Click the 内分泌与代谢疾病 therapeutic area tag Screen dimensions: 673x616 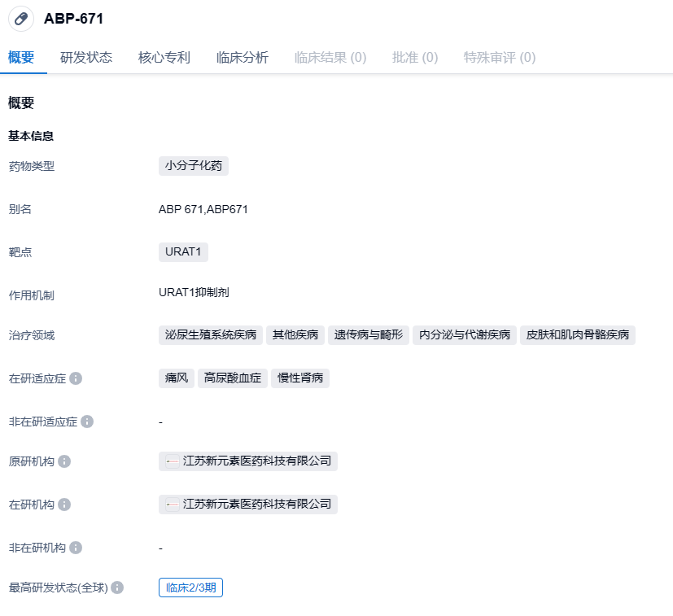pos(465,335)
